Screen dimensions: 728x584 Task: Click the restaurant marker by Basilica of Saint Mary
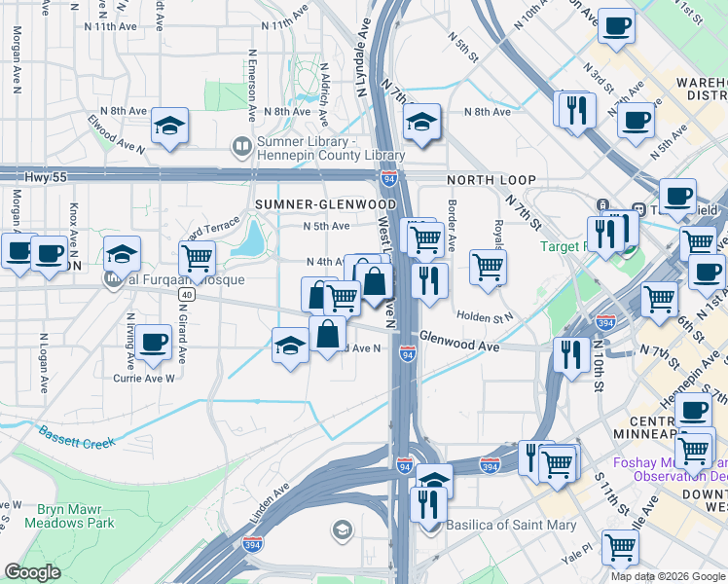(x=428, y=504)
